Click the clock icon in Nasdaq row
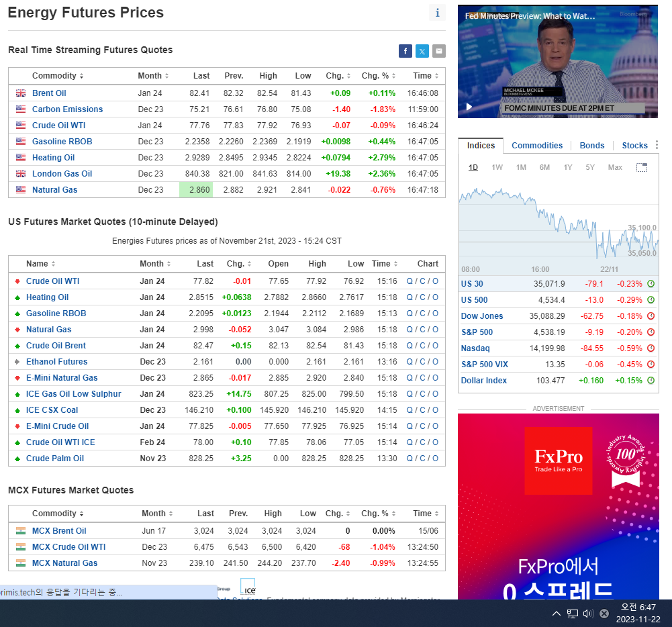672x627 pixels. pyautogui.click(x=651, y=348)
